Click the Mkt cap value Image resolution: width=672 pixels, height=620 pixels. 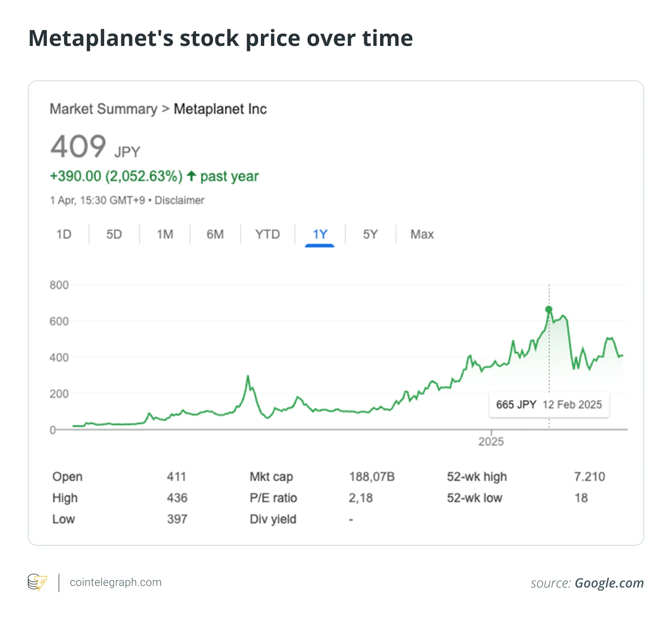(372, 477)
